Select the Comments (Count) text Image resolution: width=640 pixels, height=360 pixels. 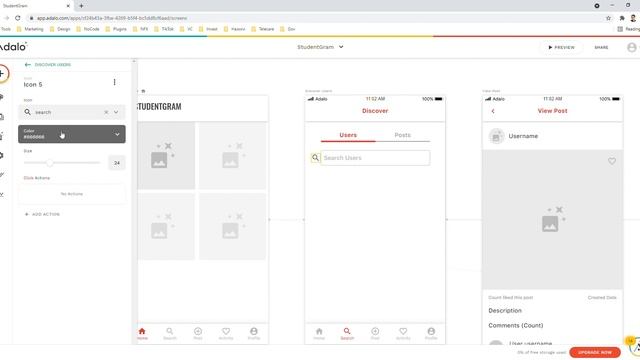tap(516, 325)
